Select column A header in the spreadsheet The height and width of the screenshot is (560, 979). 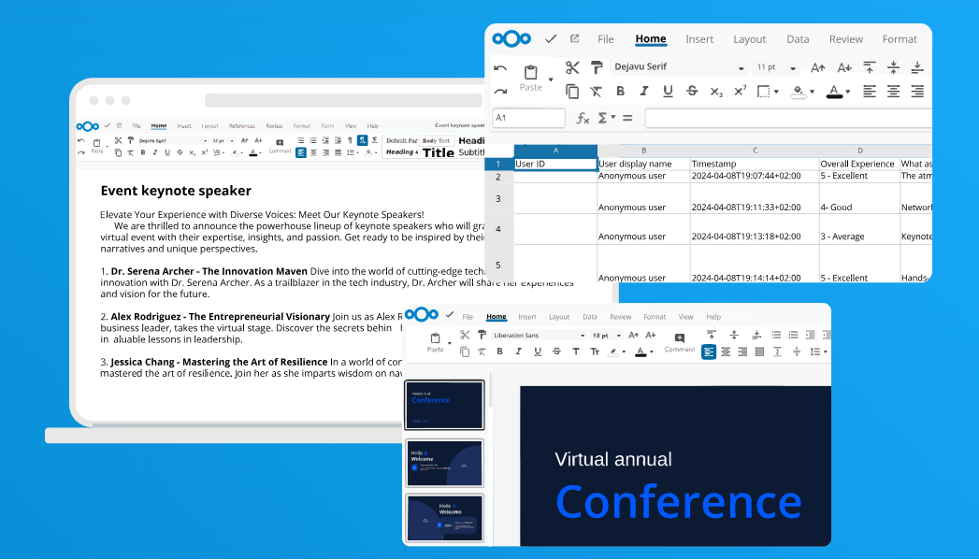(555, 151)
